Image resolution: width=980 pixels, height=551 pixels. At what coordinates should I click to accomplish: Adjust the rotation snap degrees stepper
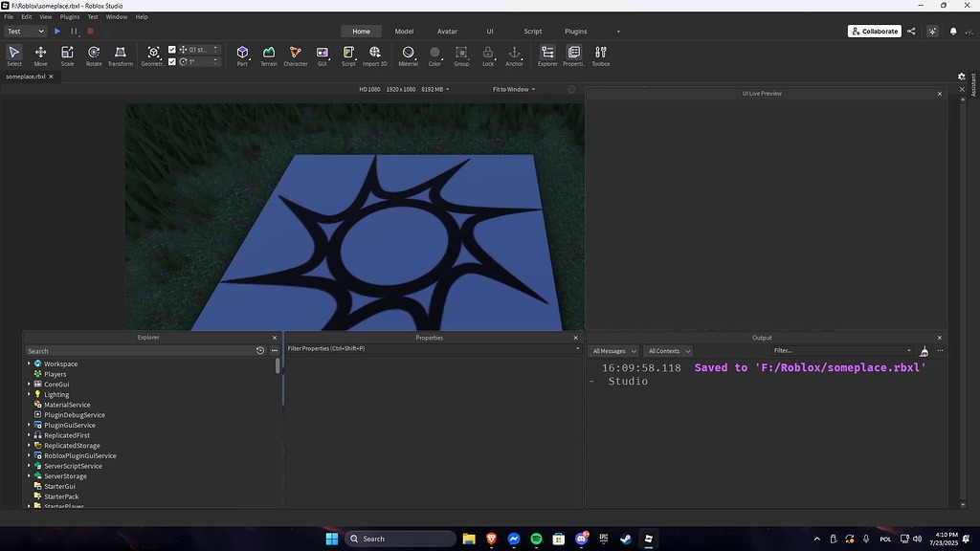pyautogui.click(x=215, y=62)
